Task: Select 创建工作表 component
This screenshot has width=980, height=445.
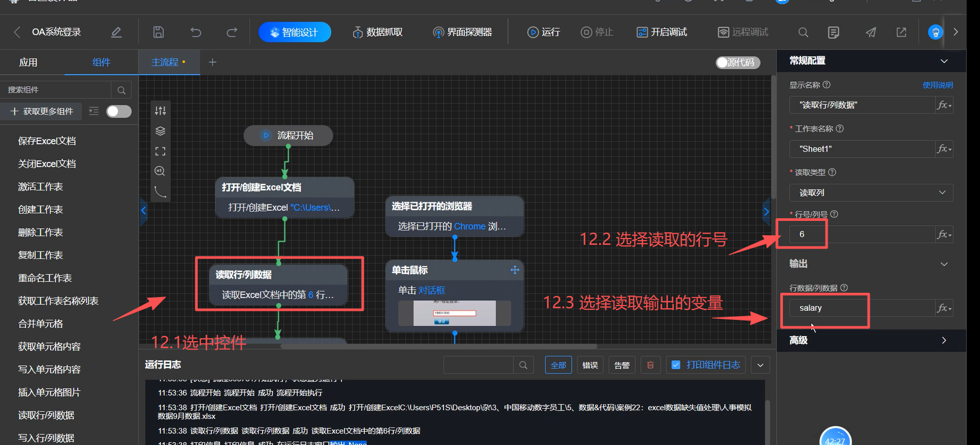Action: coord(40,210)
